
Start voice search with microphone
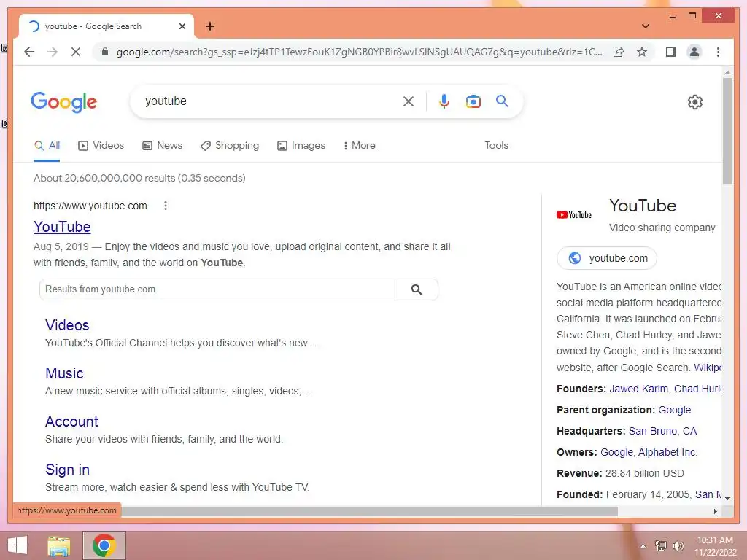tap(444, 101)
